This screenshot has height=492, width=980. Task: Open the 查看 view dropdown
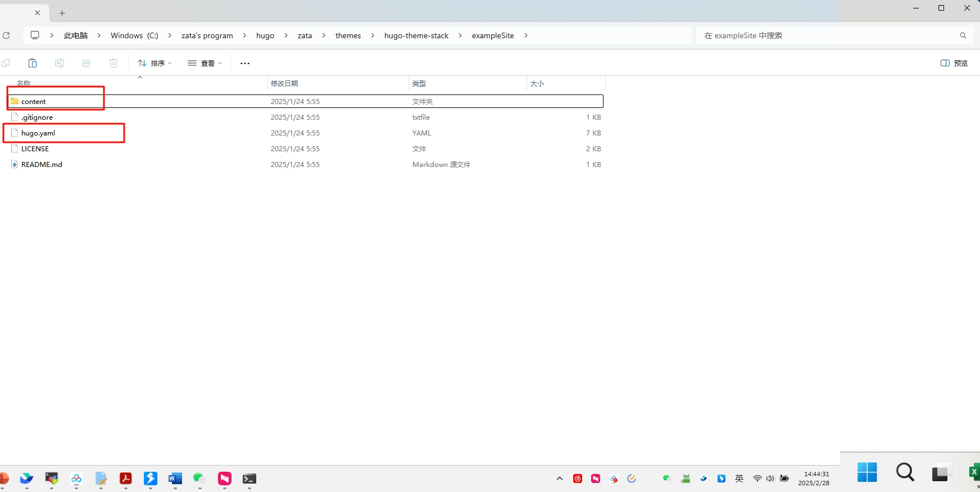click(x=205, y=63)
